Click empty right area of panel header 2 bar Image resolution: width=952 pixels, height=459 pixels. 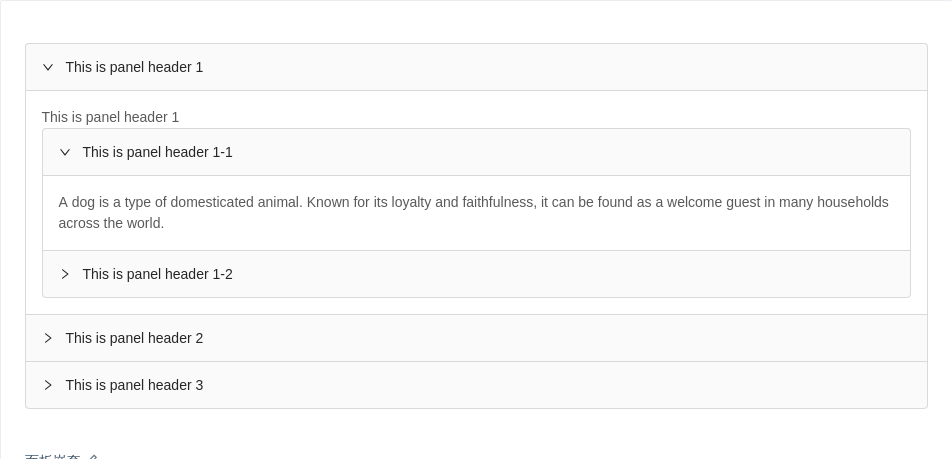pyautogui.click(x=700, y=338)
